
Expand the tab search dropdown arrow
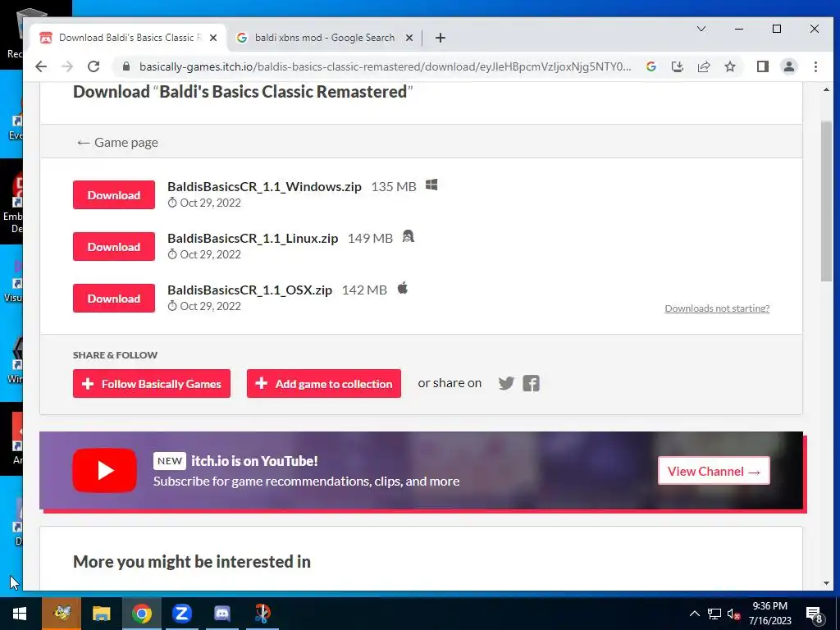[x=701, y=29]
